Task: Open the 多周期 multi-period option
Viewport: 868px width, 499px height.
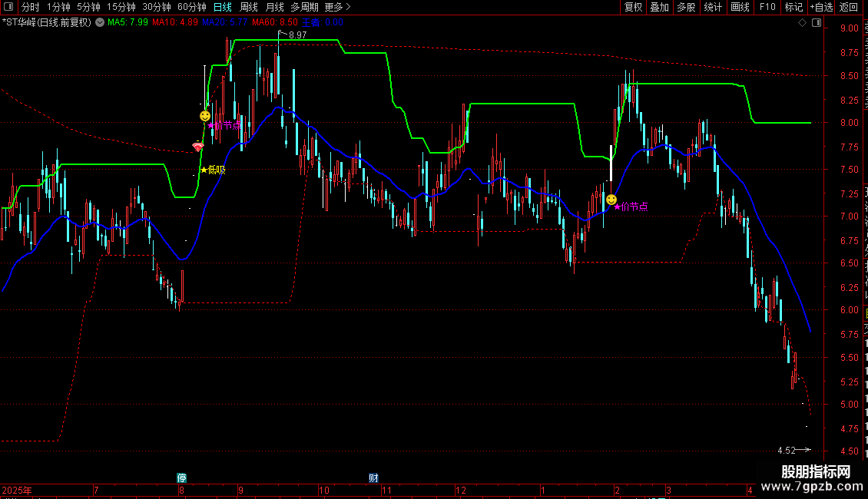Action: [304, 7]
